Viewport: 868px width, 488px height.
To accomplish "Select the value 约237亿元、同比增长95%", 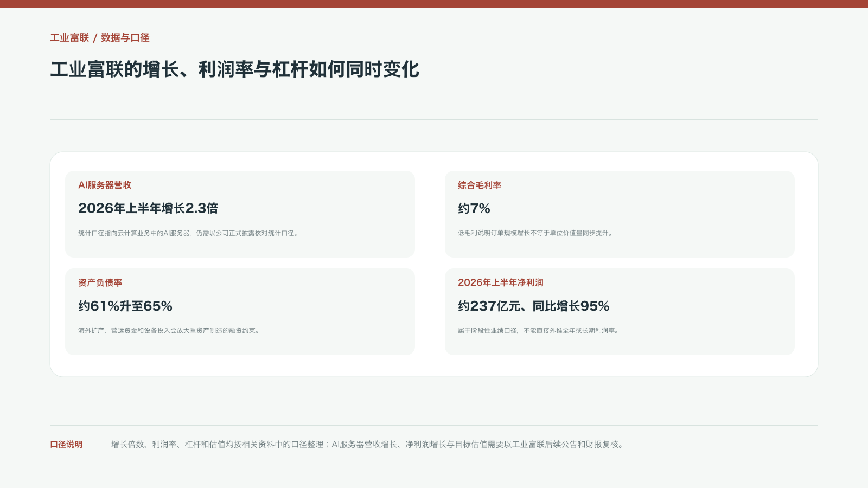I will 534,306.
